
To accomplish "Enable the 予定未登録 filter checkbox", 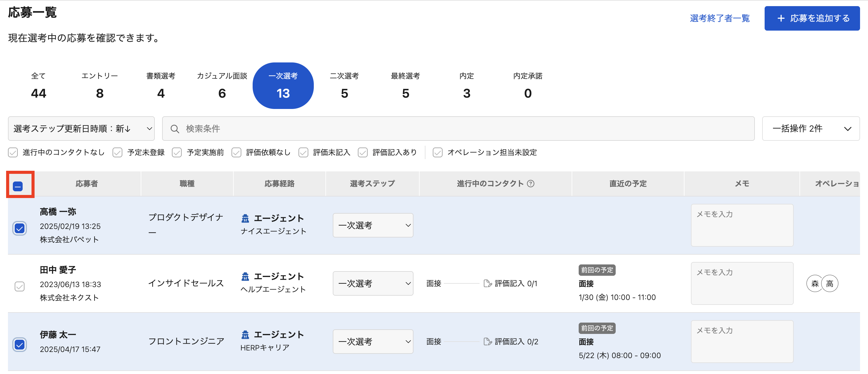I will pos(117,152).
